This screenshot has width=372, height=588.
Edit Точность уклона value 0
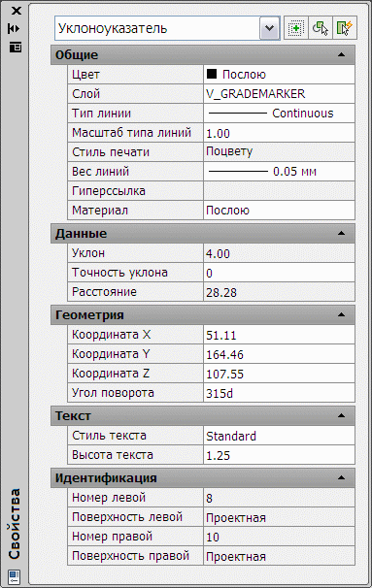280,273
